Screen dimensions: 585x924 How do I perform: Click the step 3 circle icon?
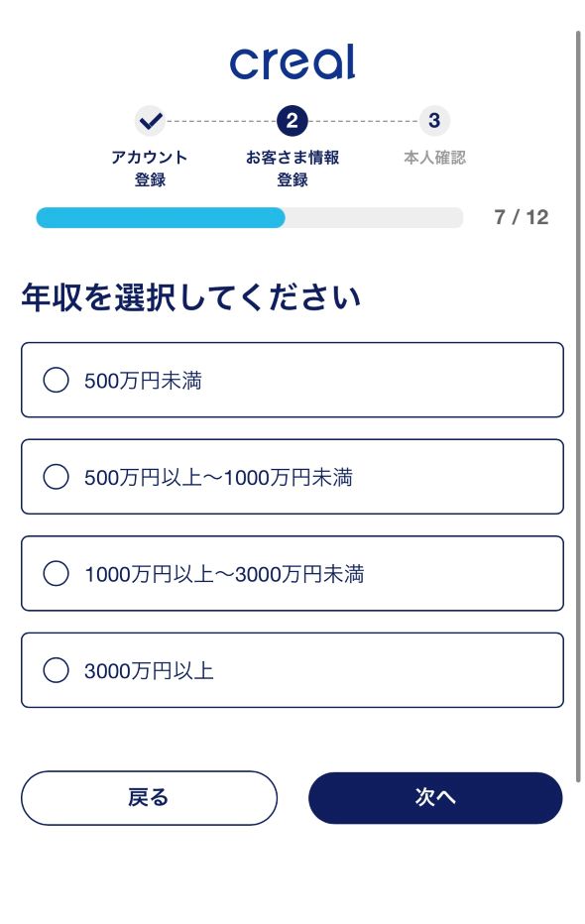(434, 121)
